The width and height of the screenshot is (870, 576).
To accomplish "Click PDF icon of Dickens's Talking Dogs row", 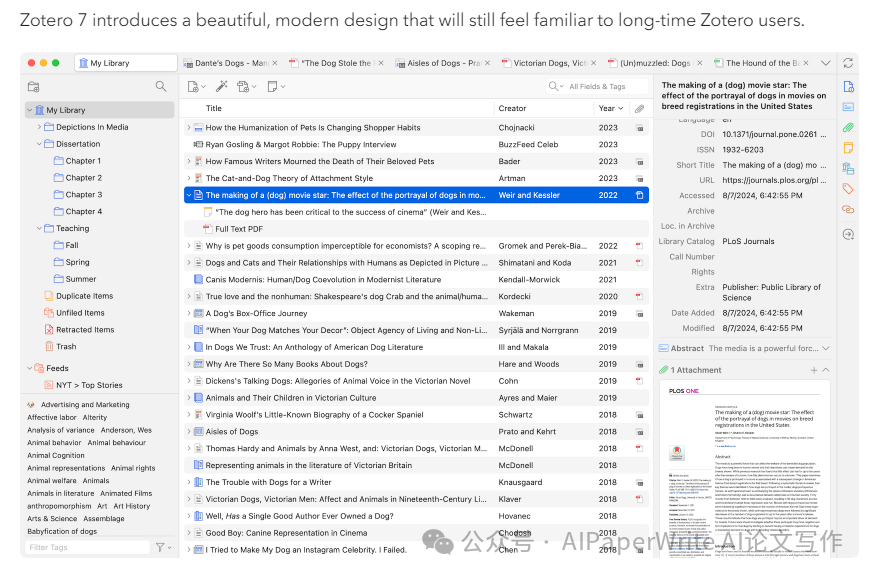I will tap(639, 381).
